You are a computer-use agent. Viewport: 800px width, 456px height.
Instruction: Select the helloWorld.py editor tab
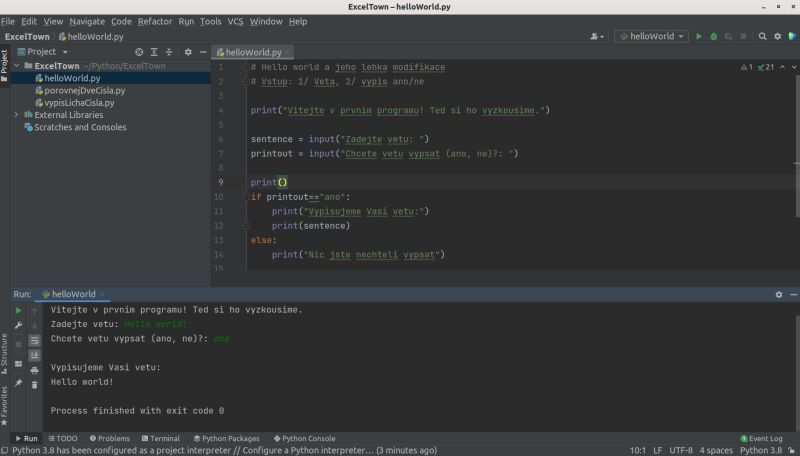point(253,52)
